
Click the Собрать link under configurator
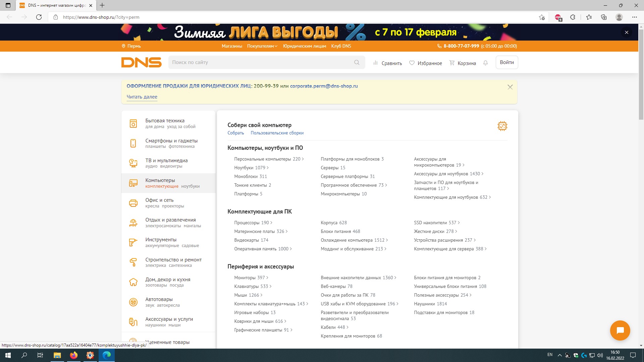(235, 133)
